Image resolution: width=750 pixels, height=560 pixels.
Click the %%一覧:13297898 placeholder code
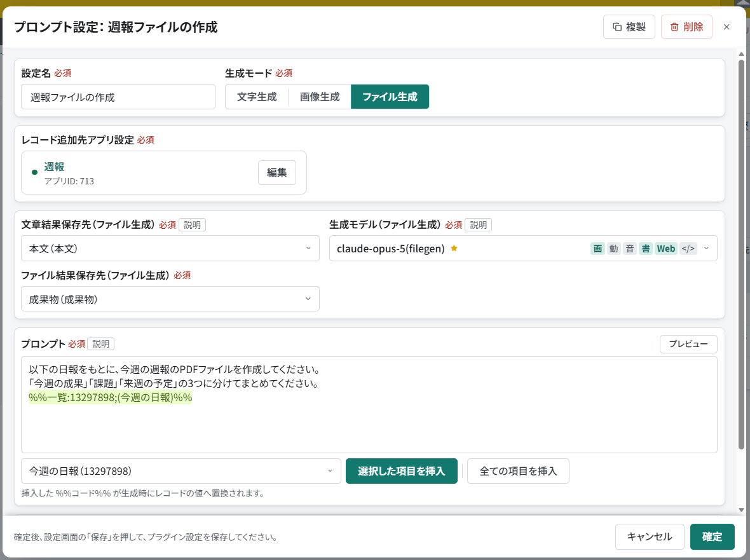pyautogui.click(x=110, y=397)
